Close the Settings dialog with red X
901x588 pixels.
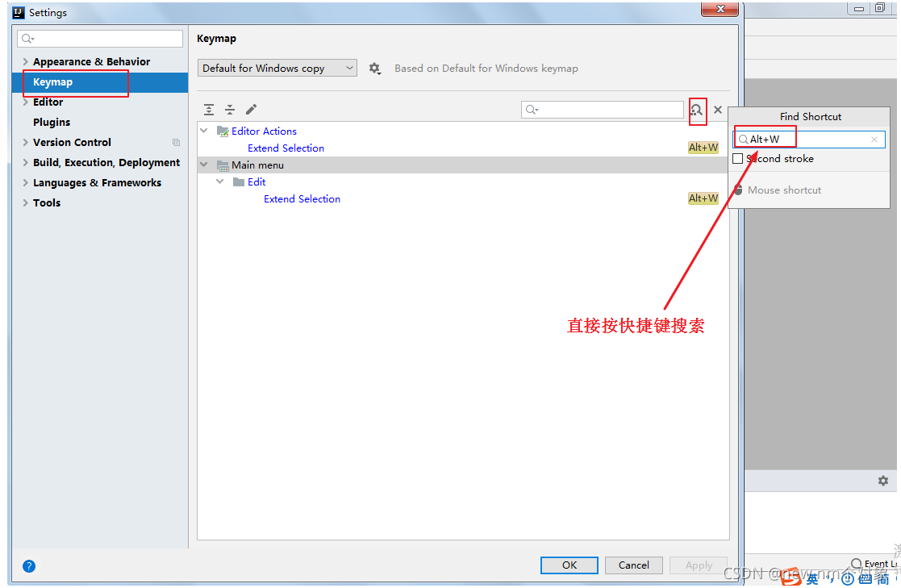point(720,9)
